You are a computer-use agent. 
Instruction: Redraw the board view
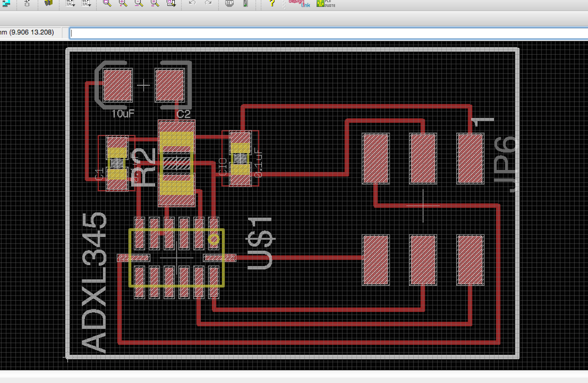[155, 3]
